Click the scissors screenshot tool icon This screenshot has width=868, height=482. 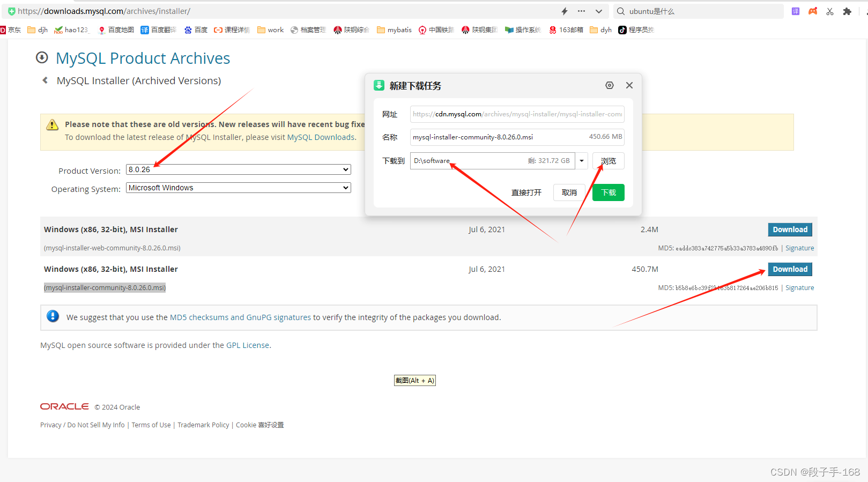(830, 11)
